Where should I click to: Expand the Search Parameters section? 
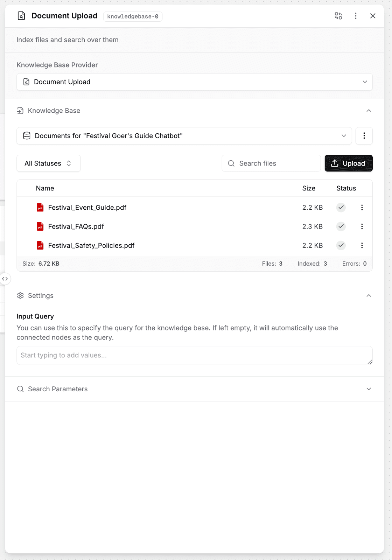point(369,389)
